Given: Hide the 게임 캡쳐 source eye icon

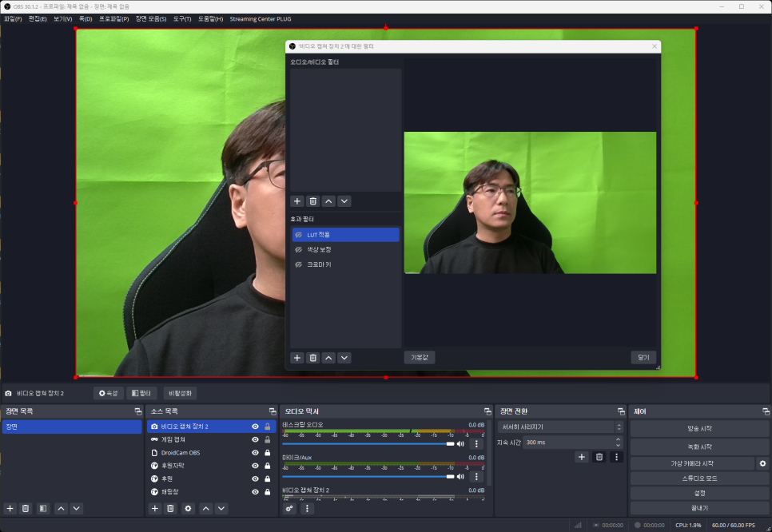Looking at the screenshot, I should [255, 439].
